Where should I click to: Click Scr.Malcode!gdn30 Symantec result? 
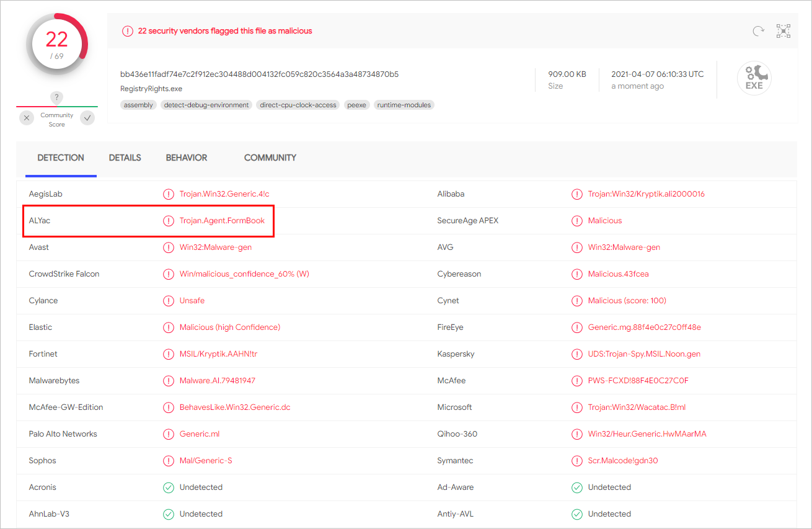pyautogui.click(x=623, y=461)
